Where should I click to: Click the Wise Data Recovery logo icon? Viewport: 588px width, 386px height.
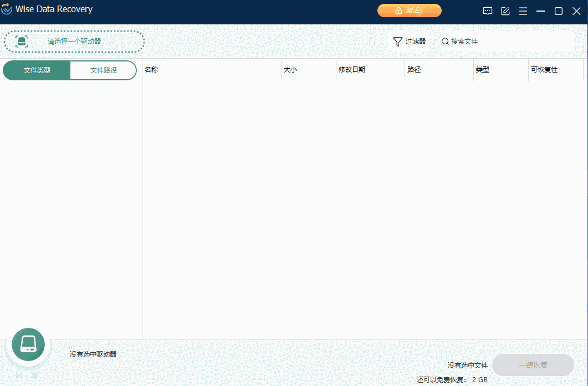(8, 9)
